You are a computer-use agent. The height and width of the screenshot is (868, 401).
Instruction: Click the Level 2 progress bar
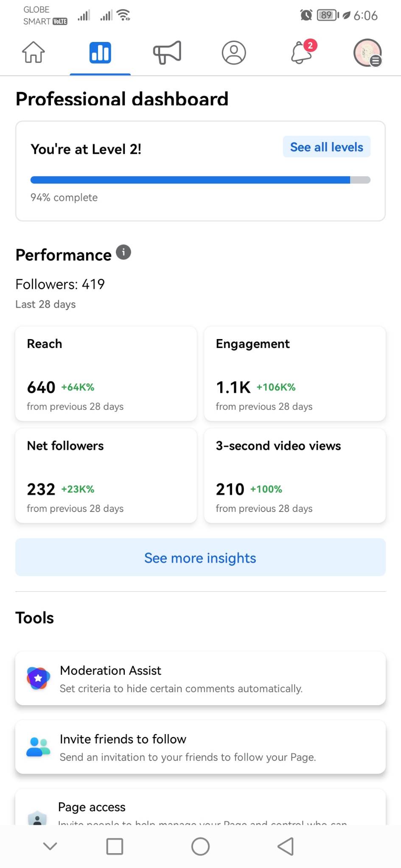click(200, 180)
